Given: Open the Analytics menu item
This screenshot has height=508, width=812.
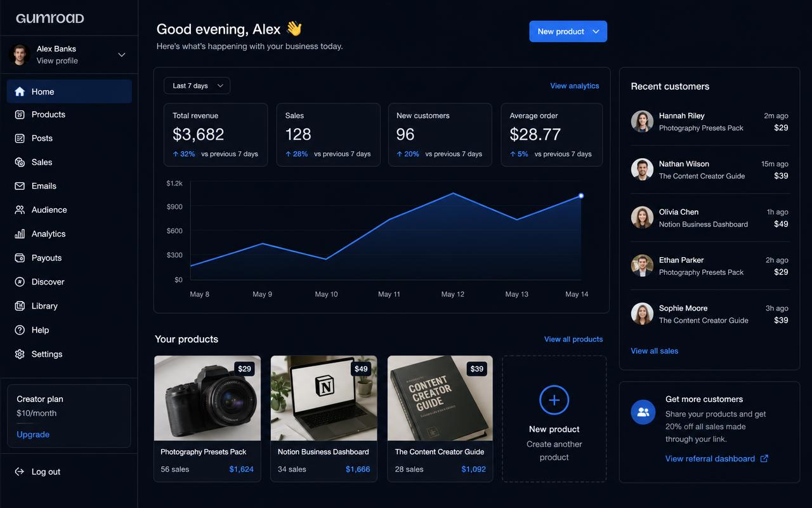Looking at the screenshot, I should pos(69,234).
